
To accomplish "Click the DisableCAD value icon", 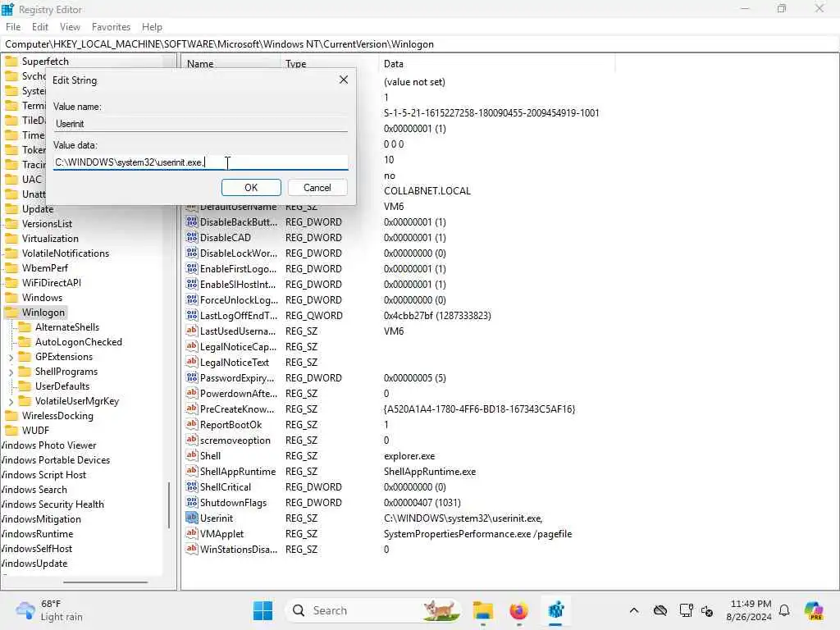I will click(x=192, y=237).
